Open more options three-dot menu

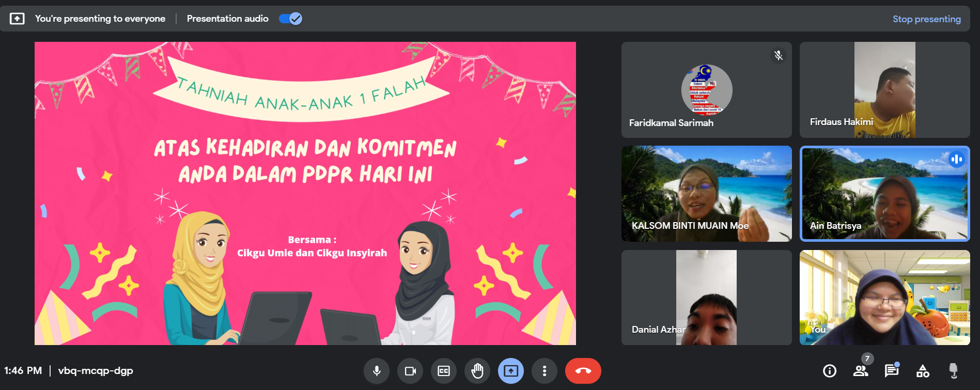[x=545, y=371]
